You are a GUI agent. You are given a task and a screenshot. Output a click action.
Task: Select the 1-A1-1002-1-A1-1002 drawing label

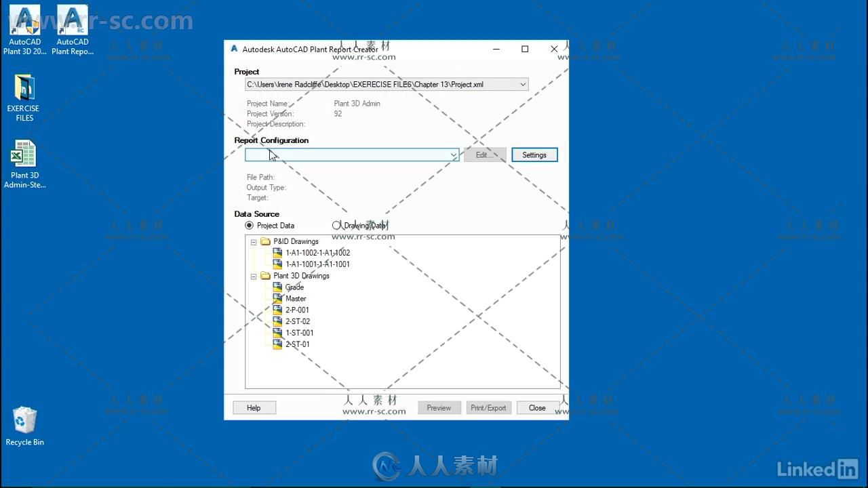(x=318, y=253)
